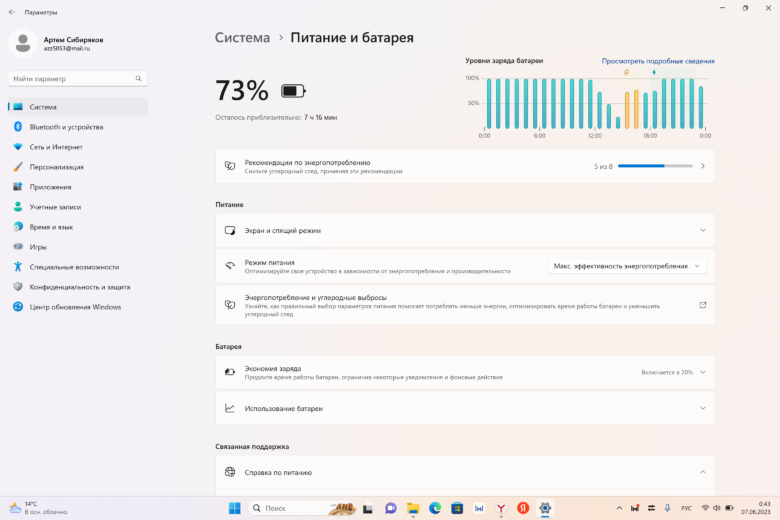
Task: Open the weather widget on taskbar
Action: tap(39, 508)
